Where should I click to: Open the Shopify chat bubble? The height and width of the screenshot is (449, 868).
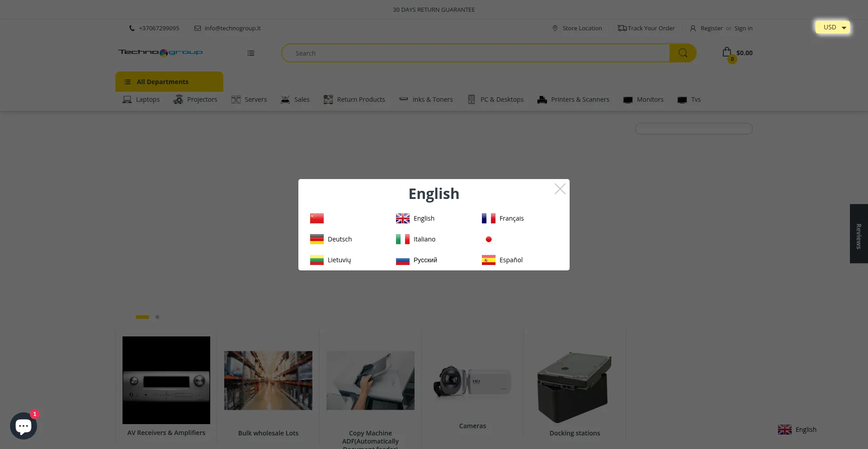(x=24, y=425)
